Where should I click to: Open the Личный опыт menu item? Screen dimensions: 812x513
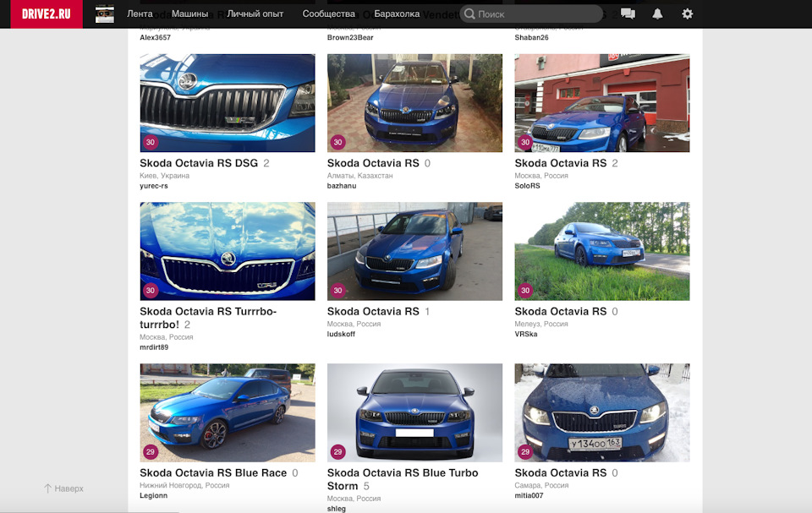coord(255,14)
